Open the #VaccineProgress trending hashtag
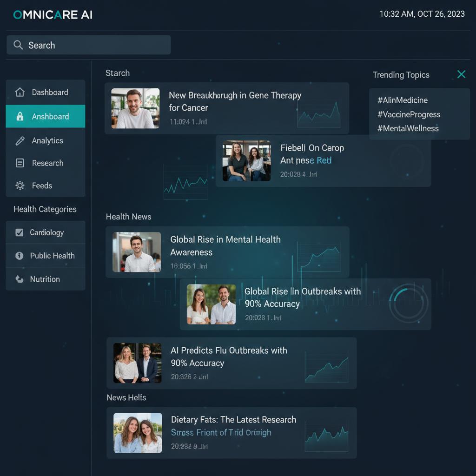This screenshot has height=476, width=476. [x=409, y=114]
